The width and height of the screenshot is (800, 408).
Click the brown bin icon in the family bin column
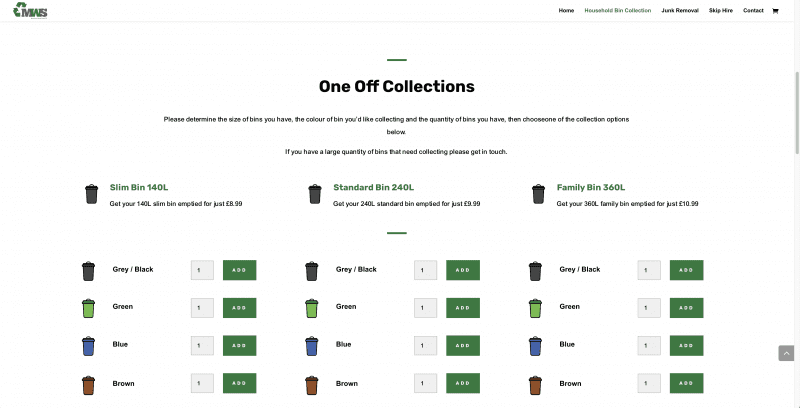tap(535, 384)
